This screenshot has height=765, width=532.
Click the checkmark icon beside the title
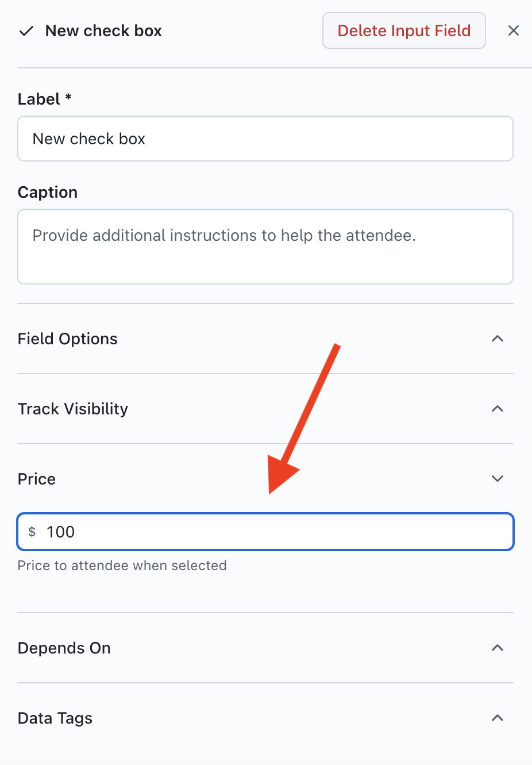[x=26, y=31]
